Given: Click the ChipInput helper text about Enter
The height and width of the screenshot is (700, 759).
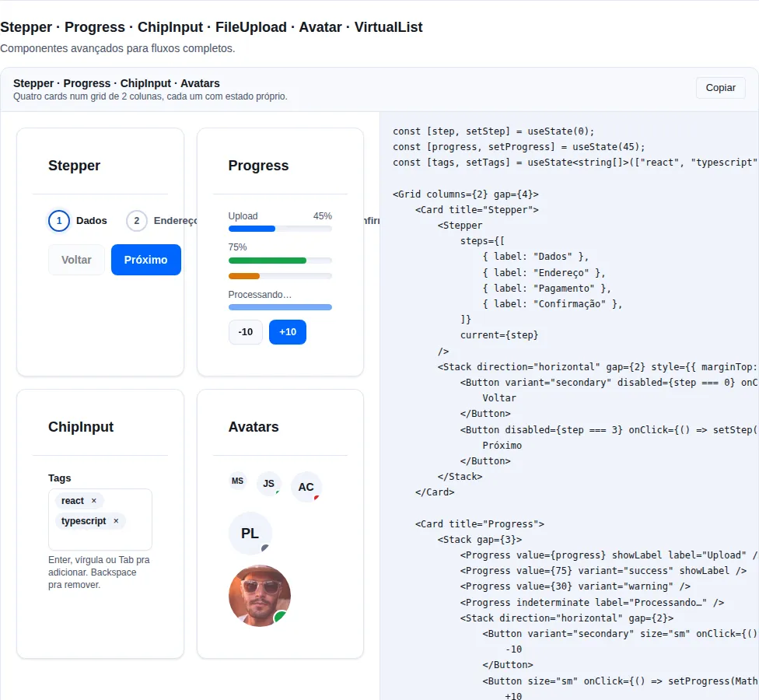Looking at the screenshot, I should pos(99,572).
